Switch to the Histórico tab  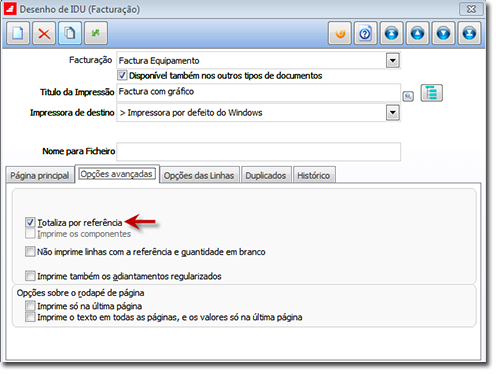(x=314, y=175)
